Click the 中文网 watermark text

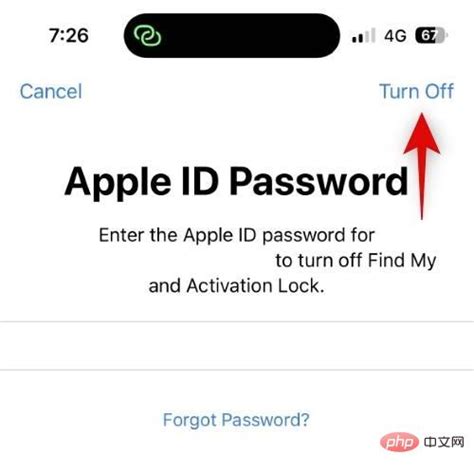pos(444,442)
